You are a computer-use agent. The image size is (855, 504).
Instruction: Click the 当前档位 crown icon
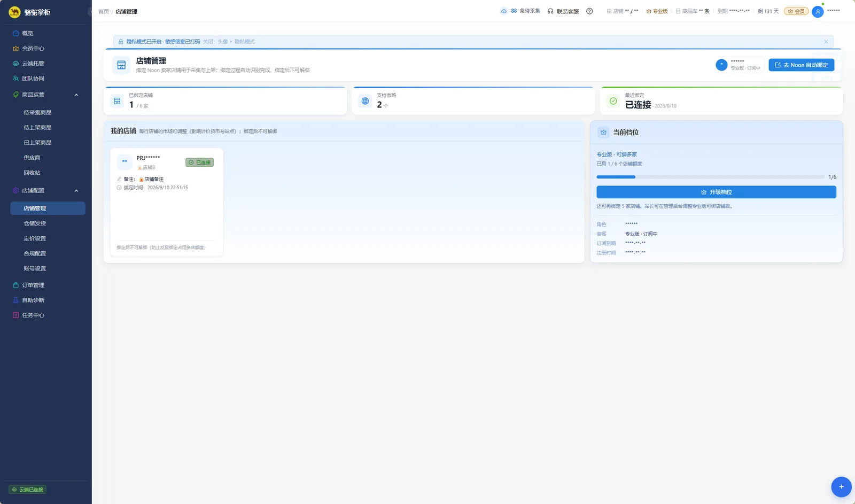pos(603,132)
